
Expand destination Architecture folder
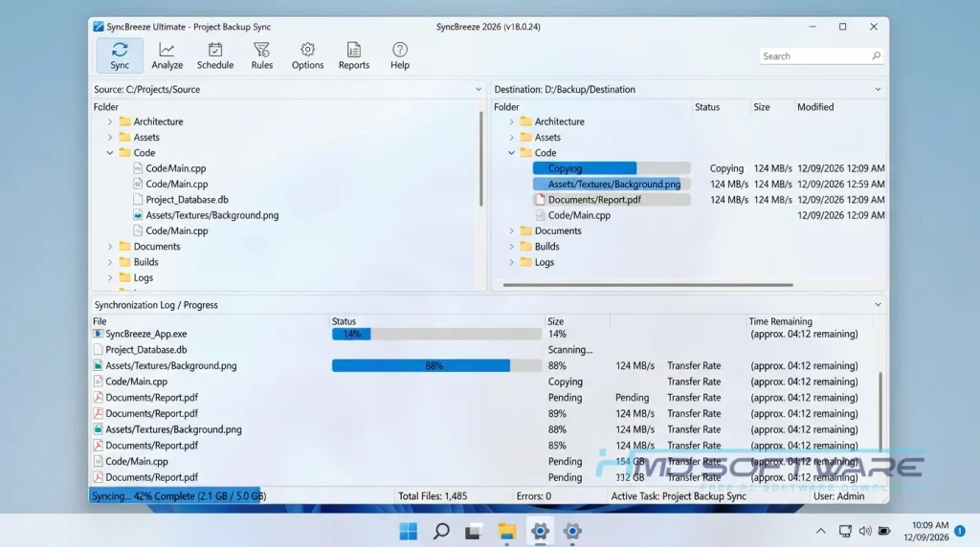click(x=511, y=121)
